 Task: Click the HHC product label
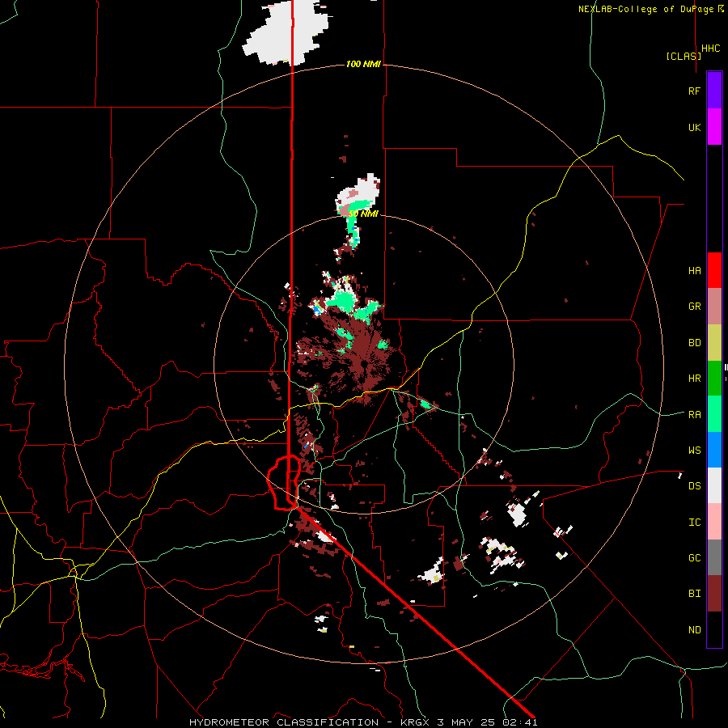click(711, 49)
